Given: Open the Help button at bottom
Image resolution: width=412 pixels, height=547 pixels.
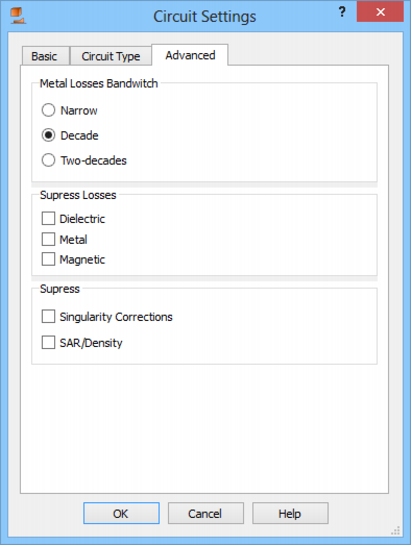Looking at the screenshot, I should (290, 513).
